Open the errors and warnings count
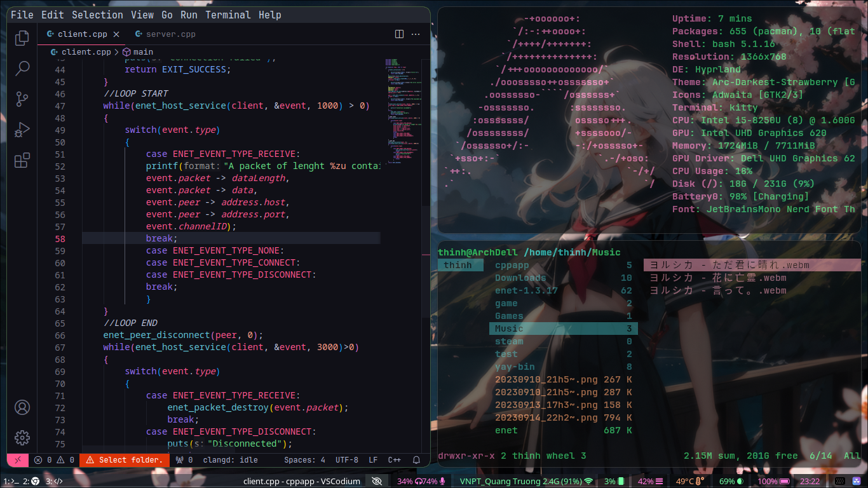This screenshot has height=488, width=868. (55, 460)
